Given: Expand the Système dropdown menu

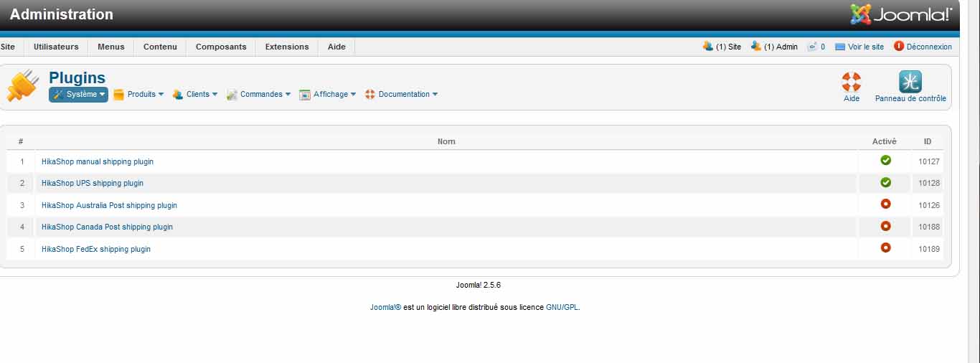Looking at the screenshot, I should click(x=79, y=95).
